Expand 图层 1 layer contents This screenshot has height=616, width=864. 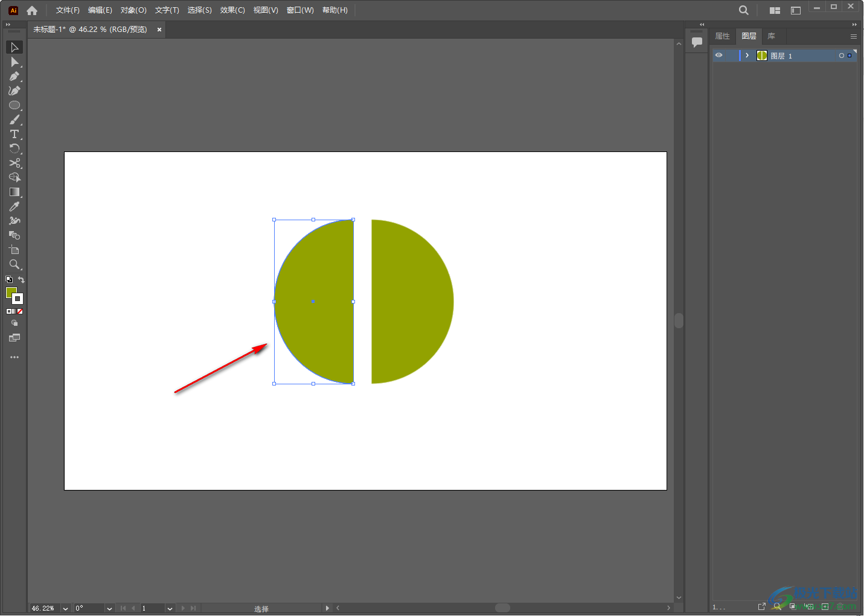pyautogui.click(x=747, y=56)
